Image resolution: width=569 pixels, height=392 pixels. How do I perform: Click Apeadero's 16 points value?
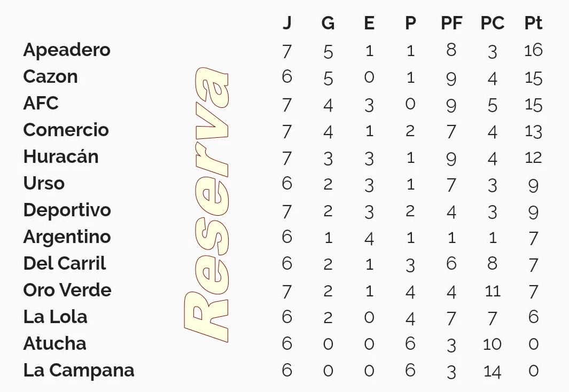533,50
